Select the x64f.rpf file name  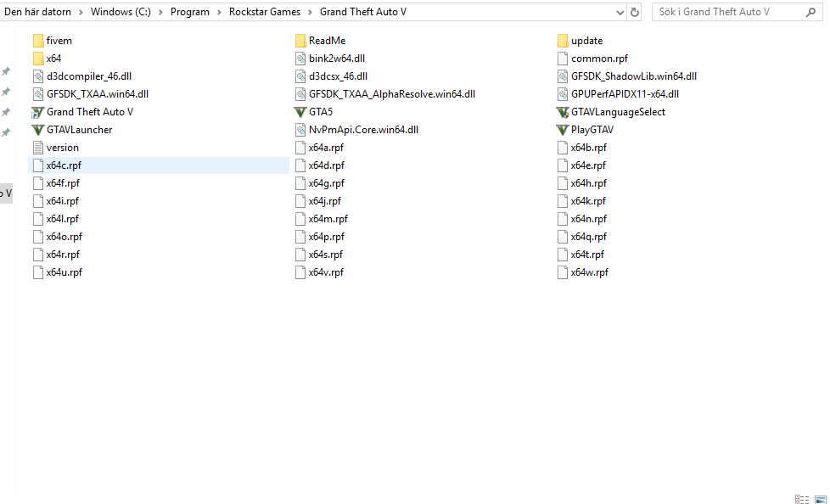(x=63, y=183)
